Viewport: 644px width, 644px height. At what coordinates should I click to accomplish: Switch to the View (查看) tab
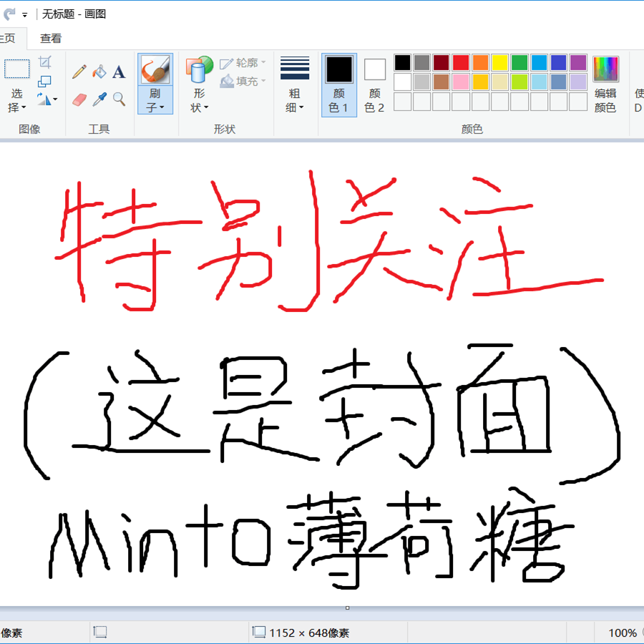[51, 39]
